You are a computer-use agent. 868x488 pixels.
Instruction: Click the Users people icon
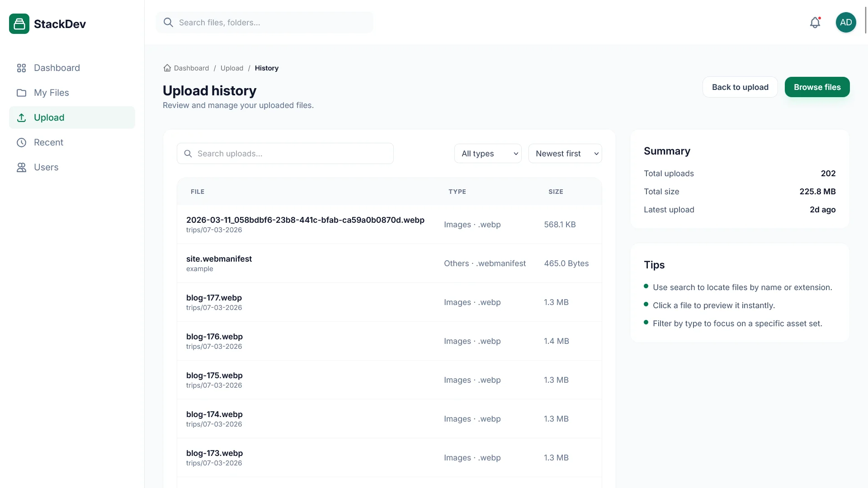click(x=21, y=167)
